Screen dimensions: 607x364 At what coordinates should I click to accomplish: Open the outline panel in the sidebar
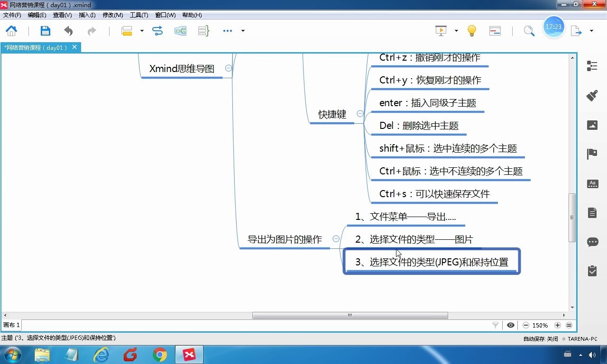coord(592,66)
